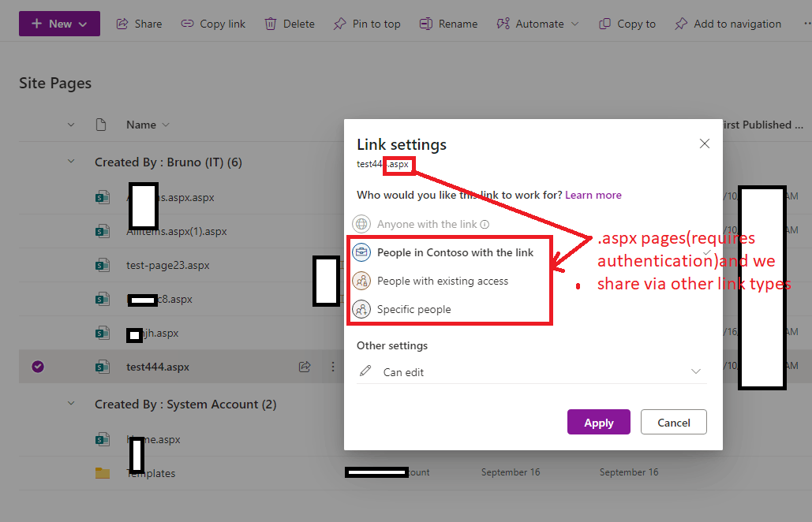The height and width of the screenshot is (522, 812).
Task: Open the New dropdown button
Action: 59,24
